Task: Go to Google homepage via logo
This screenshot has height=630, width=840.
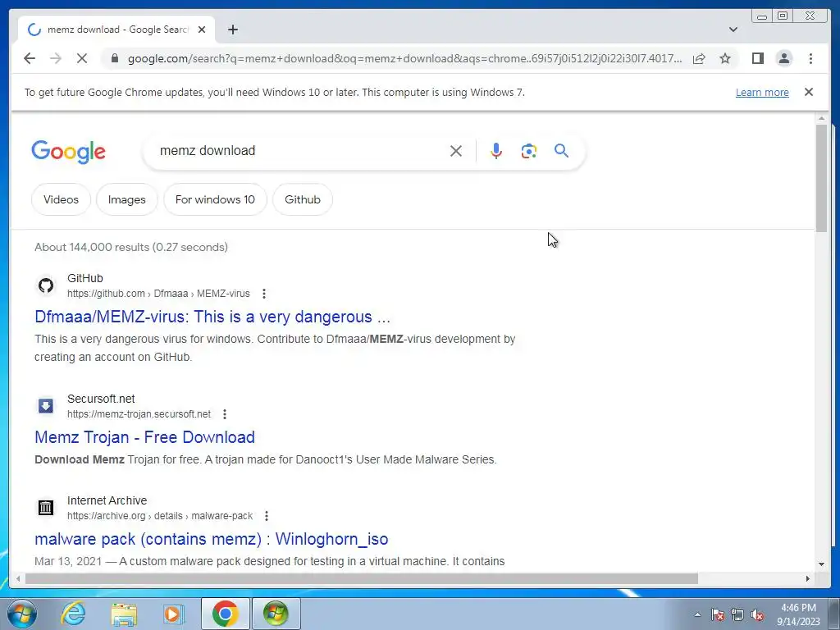Action: (69, 152)
